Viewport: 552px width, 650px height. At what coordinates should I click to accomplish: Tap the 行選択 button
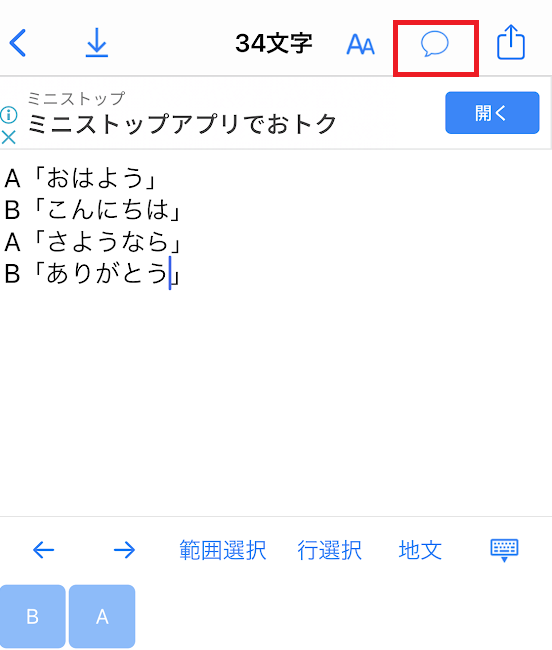click(x=329, y=551)
